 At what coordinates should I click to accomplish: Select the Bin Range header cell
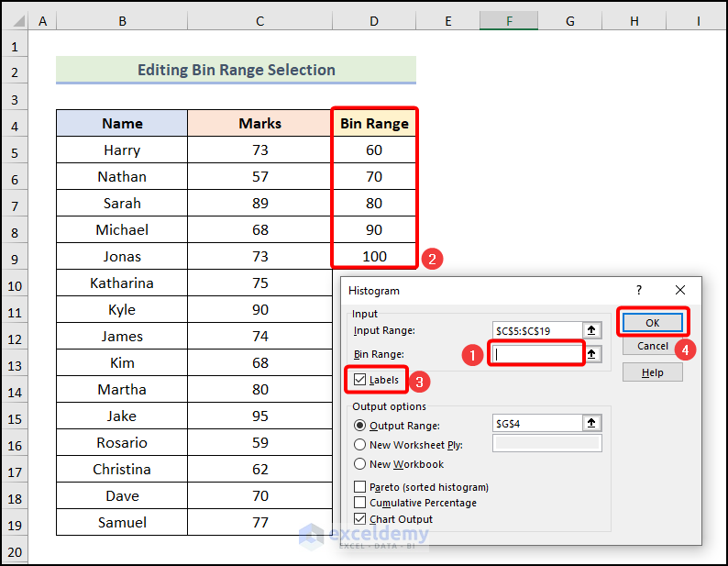tap(374, 123)
